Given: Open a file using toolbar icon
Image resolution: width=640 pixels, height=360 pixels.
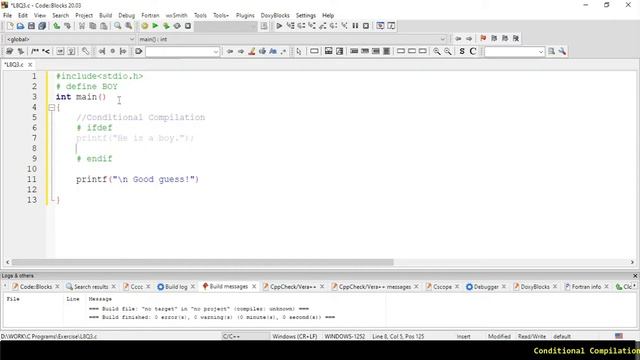Looking at the screenshot, I should click(x=20, y=26).
